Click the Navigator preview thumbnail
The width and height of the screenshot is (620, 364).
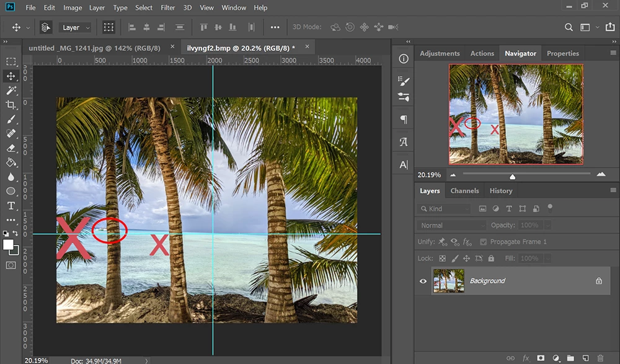pos(516,114)
